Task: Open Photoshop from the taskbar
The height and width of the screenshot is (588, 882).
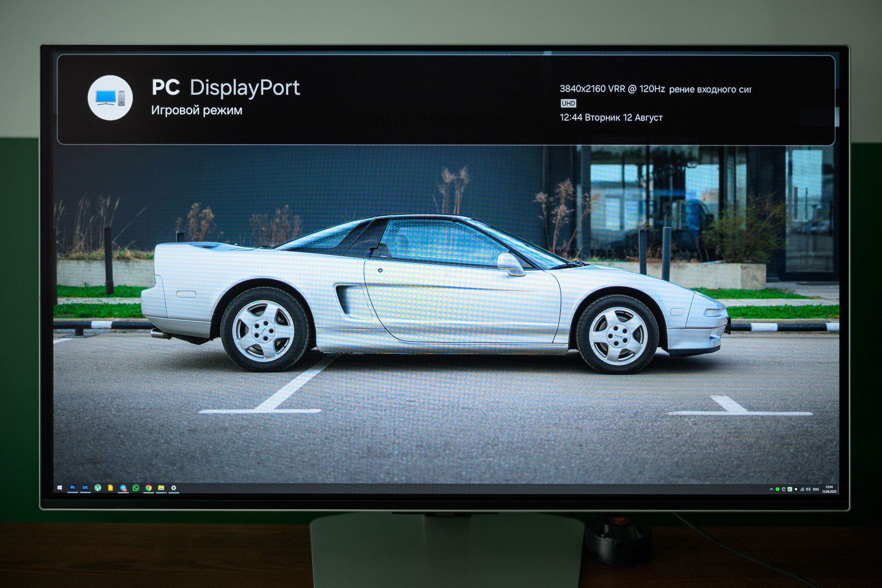Action: 73,488
